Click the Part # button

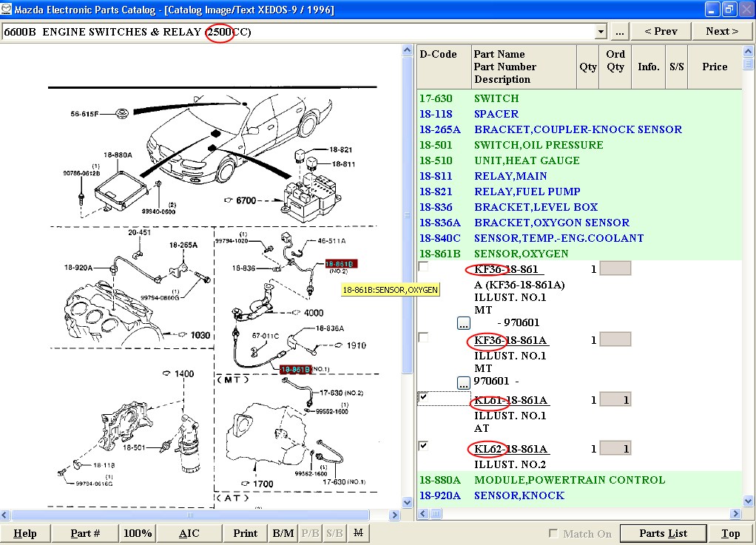tap(85, 533)
